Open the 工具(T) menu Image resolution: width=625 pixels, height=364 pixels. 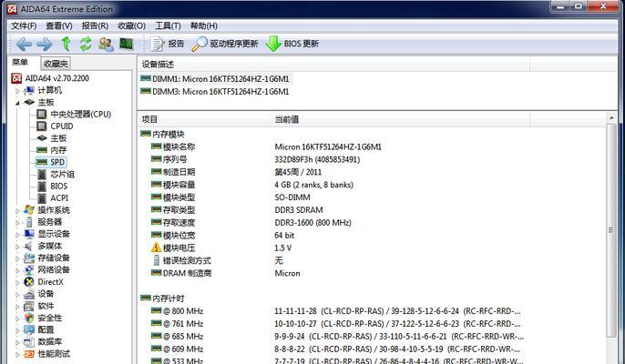click(168, 25)
